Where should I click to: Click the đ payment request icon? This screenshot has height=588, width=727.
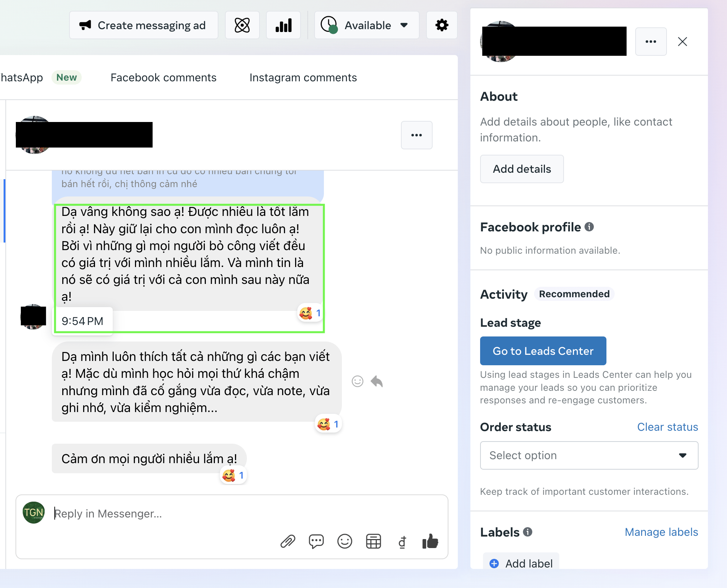pos(402,542)
